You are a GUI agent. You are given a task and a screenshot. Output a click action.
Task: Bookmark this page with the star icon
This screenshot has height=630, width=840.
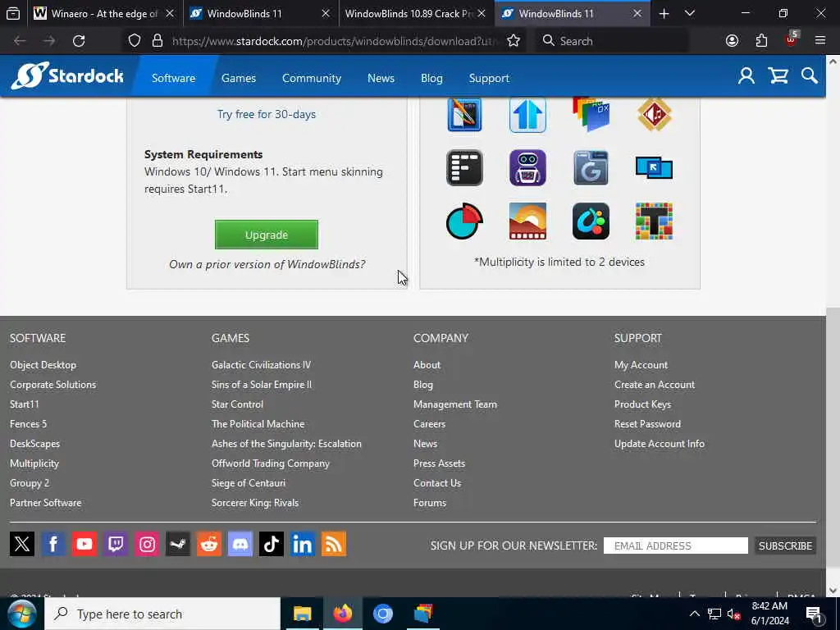pyautogui.click(x=514, y=41)
